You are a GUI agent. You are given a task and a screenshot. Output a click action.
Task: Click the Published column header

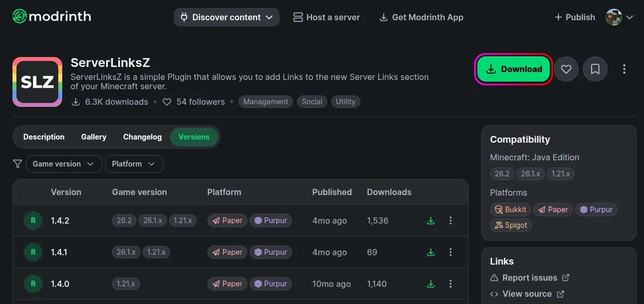point(332,192)
